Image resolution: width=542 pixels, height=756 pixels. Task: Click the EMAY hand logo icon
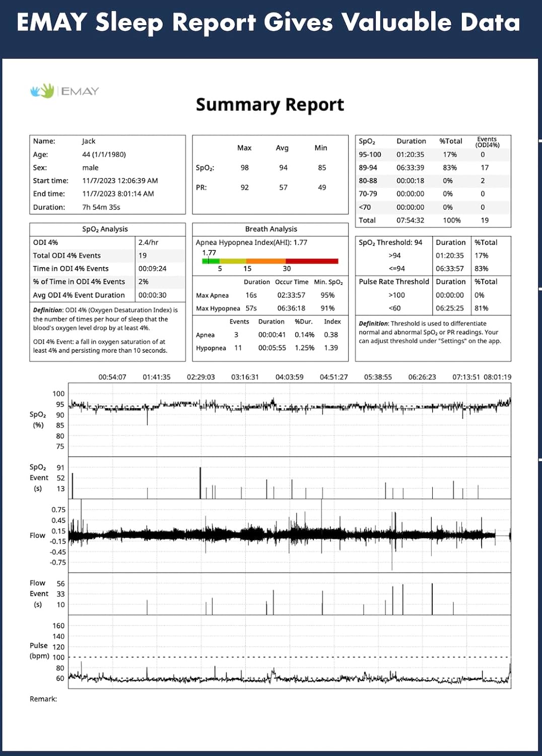[x=43, y=91]
